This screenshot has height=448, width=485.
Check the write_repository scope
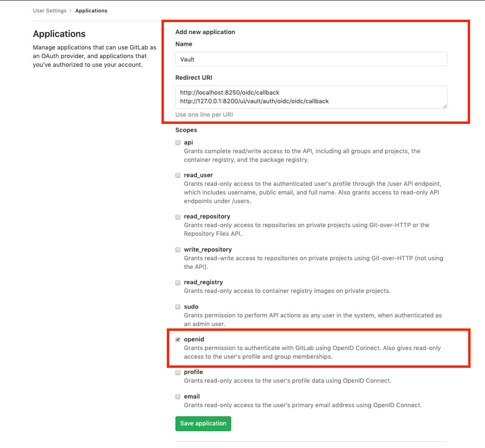coord(178,250)
